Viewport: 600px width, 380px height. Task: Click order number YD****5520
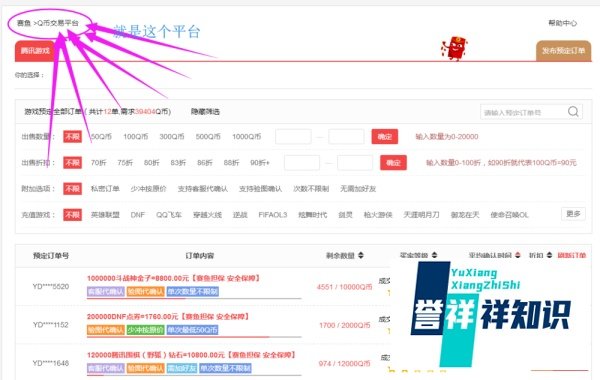[51, 286]
